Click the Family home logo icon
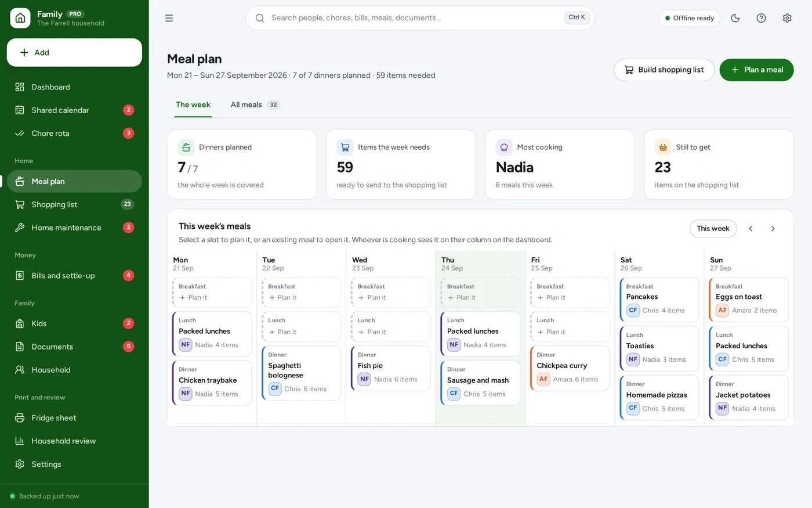 point(20,18)
